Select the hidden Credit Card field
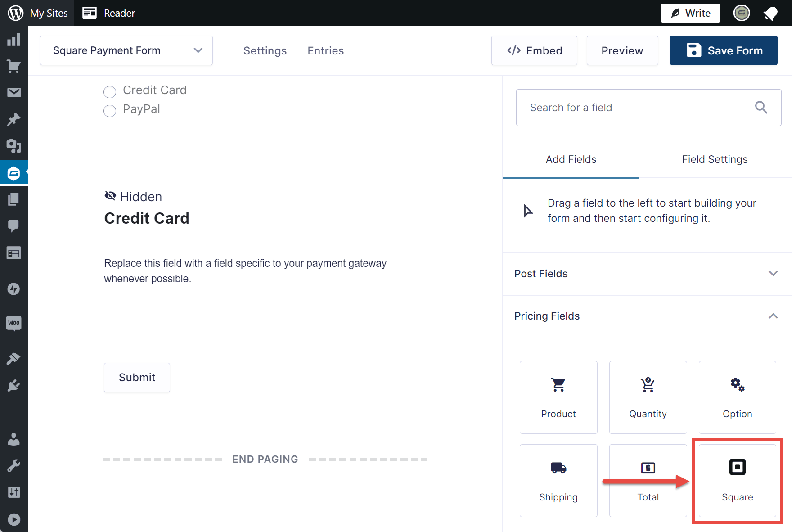This screenshot has width=792, height=532. click(x=265, y=238)
